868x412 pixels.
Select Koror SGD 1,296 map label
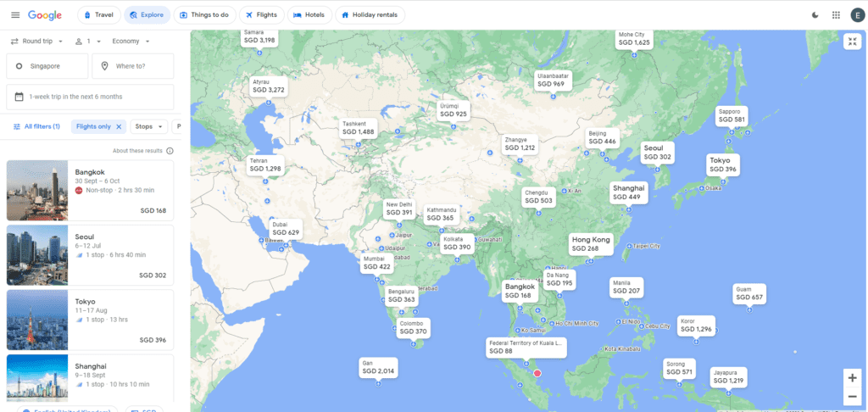(696, 325)
